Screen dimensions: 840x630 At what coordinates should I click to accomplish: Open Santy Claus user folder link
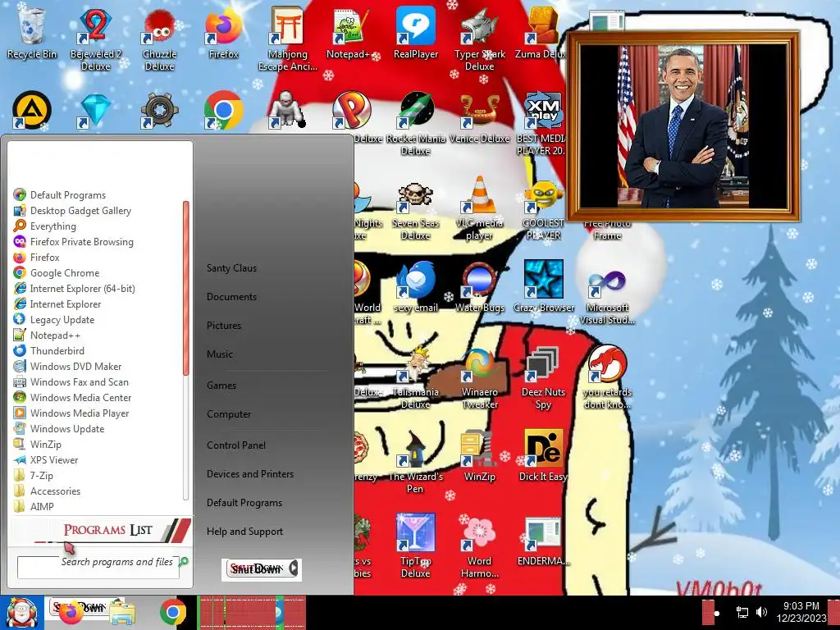pos(231,268)
